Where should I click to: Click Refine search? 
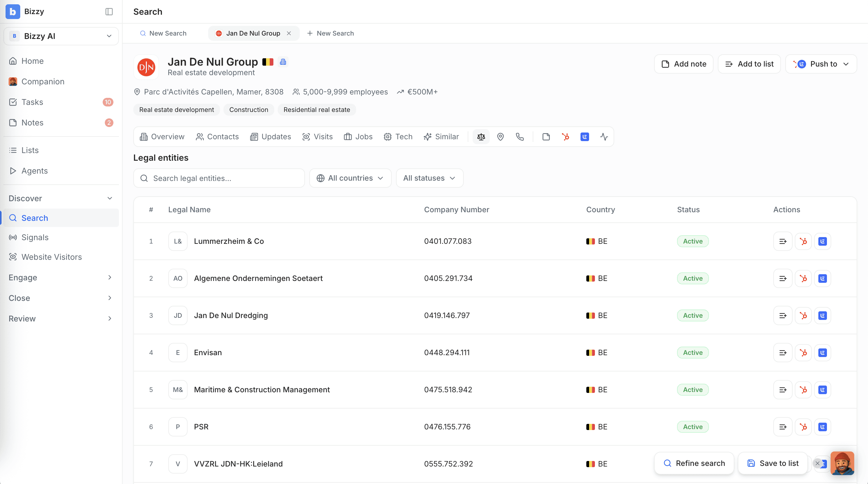[x=694, y=463]
